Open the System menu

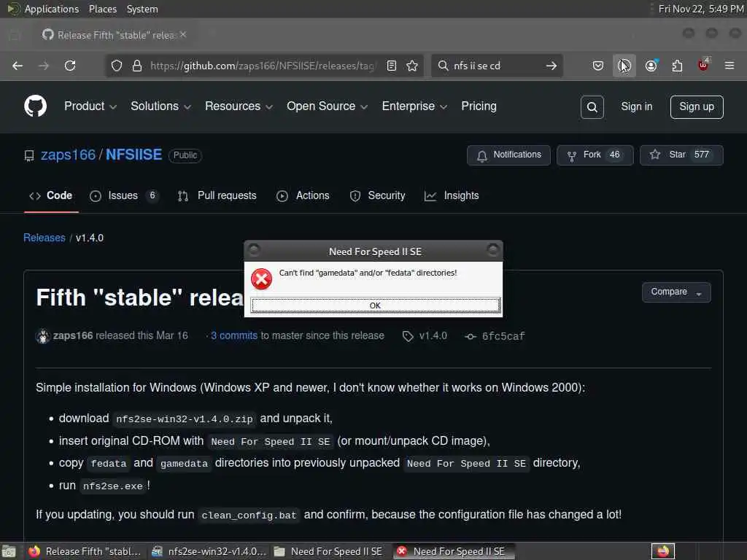[x=142, y=9]
